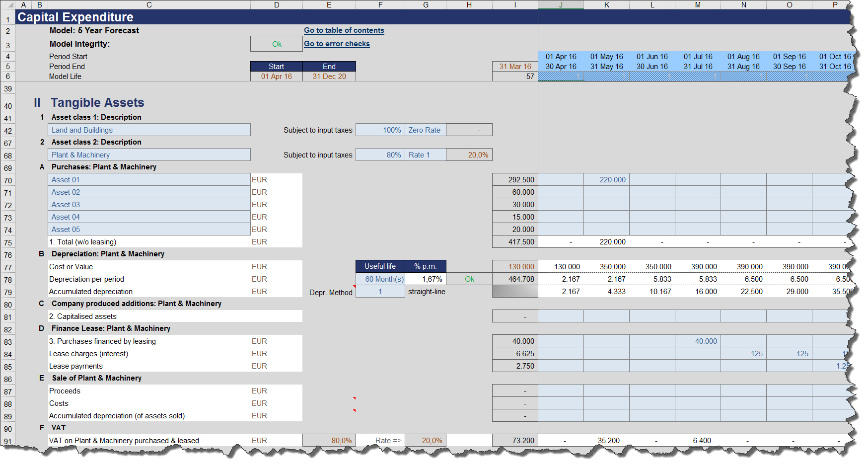Select row header 70
868x467 pixels.
8,180
